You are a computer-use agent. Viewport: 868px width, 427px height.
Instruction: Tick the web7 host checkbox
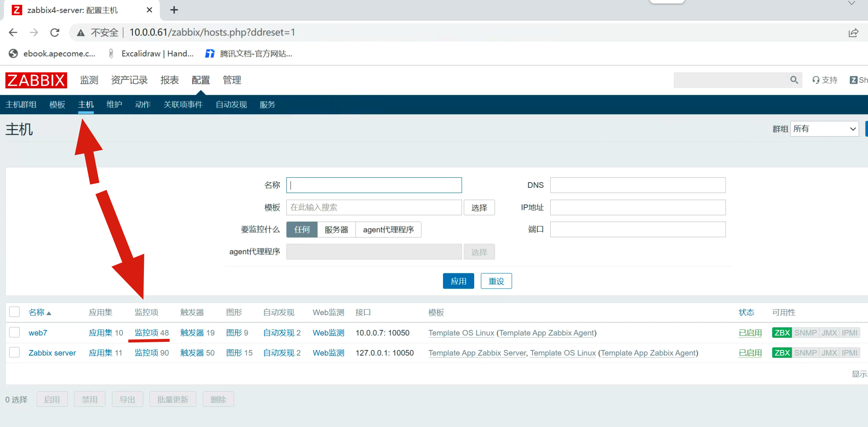[15, 332]
